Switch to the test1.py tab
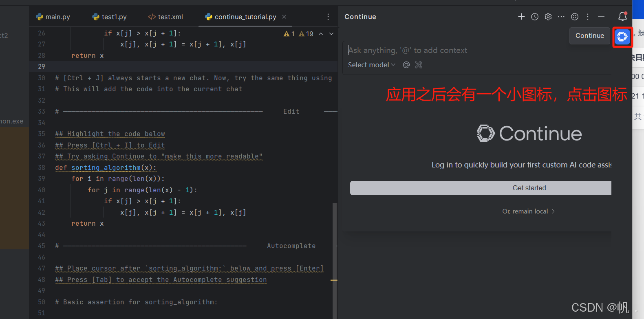 (x=109, y=17)
